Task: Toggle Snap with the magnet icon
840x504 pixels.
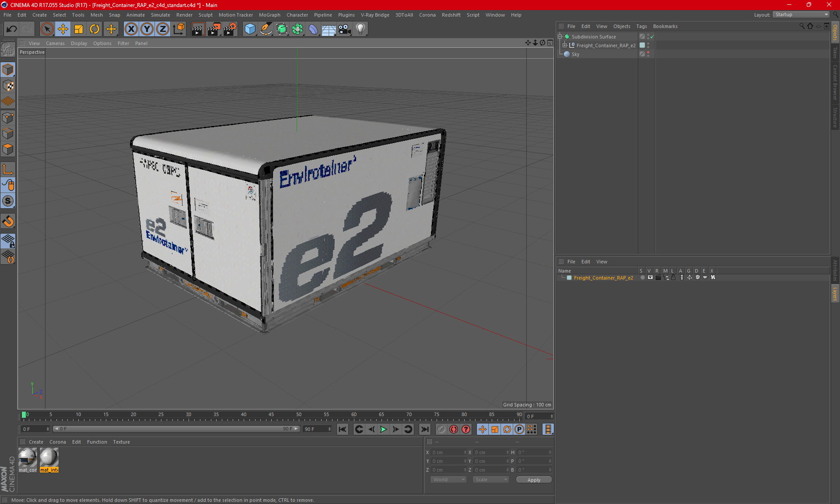Action: coord(8,221)
